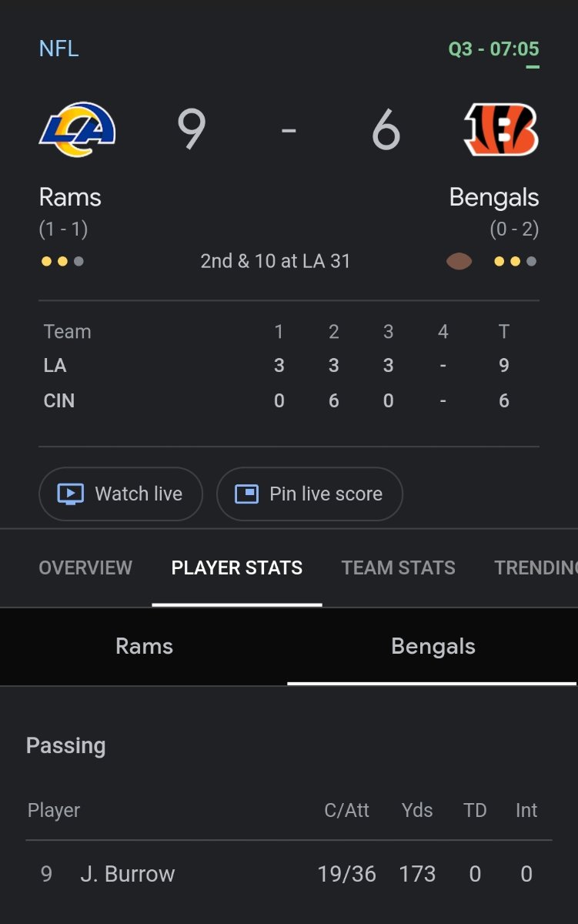578x924 pixels.
Task: Open the Team Stats tab
Action: pos(398,567)
